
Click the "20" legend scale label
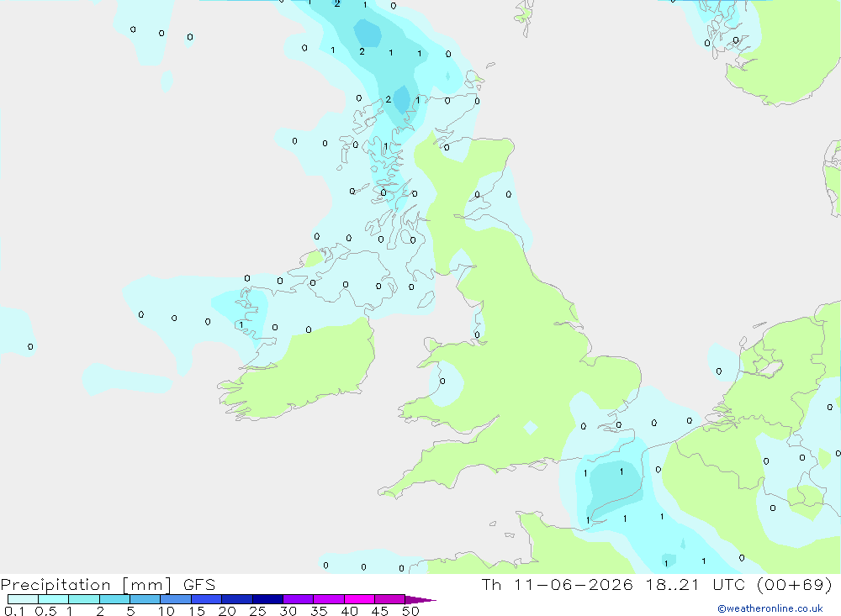click(x=227, y=611)
